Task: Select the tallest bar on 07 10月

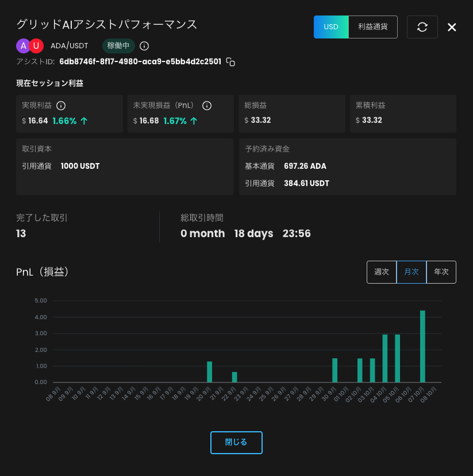Action: (422, 345)
